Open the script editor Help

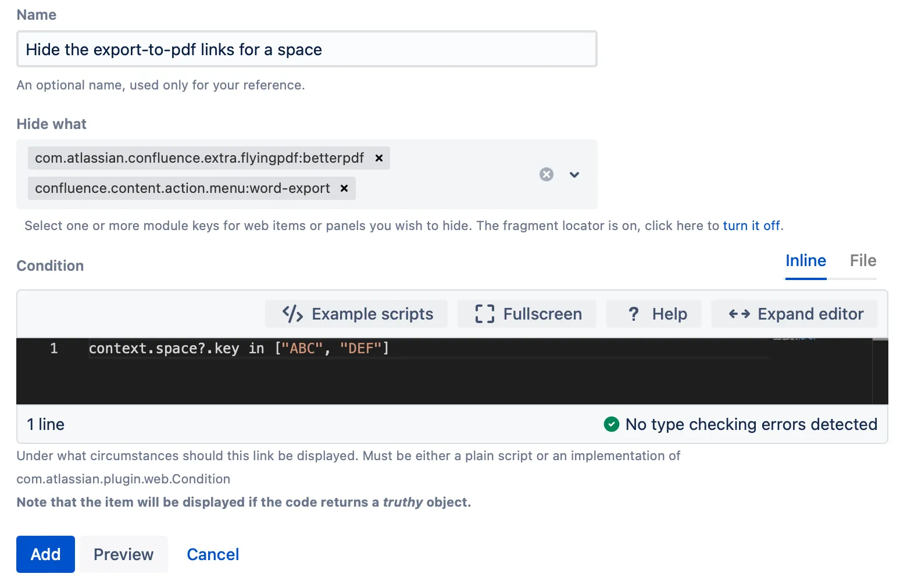tap(654, 314)
